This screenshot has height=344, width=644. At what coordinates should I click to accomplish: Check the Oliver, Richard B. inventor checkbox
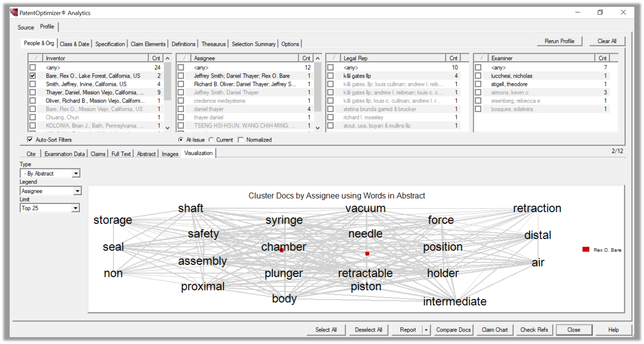33,101
